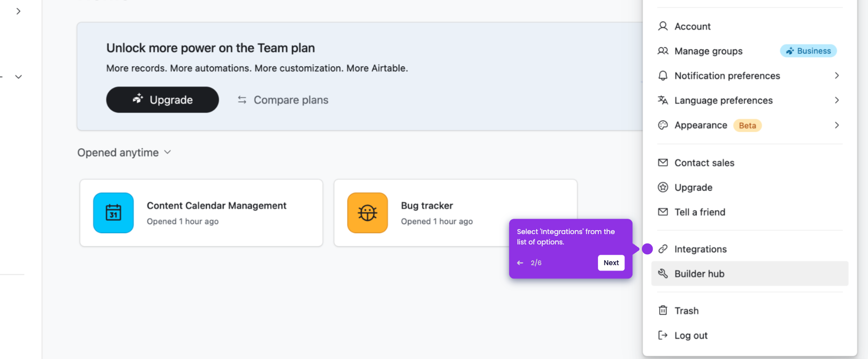Click 'Unlock more power on the Team plan' heading

point(210,48)
